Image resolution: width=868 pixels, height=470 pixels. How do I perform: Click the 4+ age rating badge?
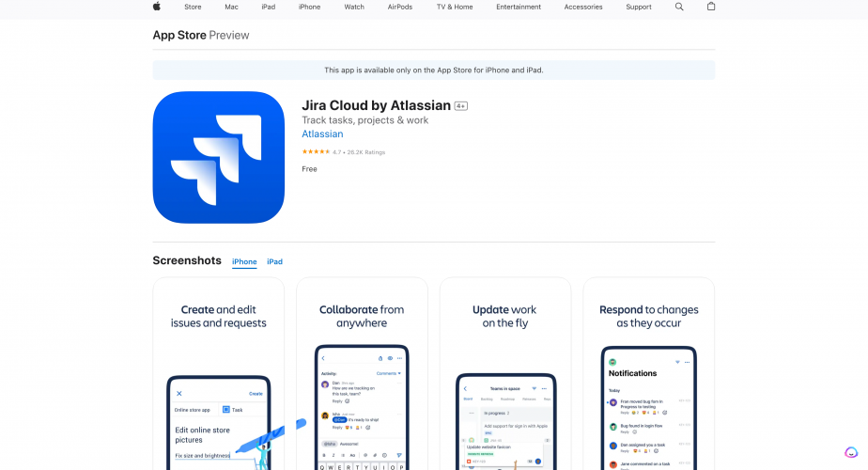point(460,106)
